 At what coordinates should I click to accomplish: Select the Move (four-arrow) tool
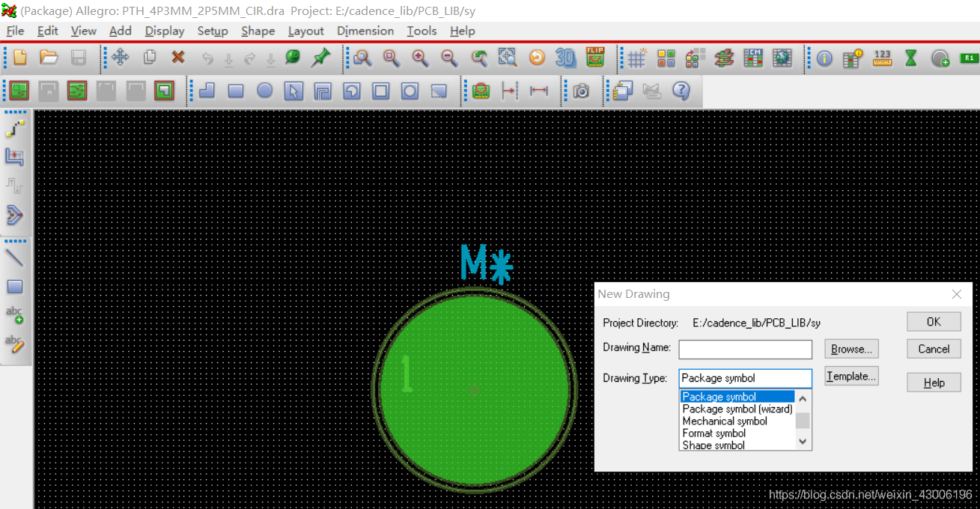pyautogui.click(x=121, y=58)
